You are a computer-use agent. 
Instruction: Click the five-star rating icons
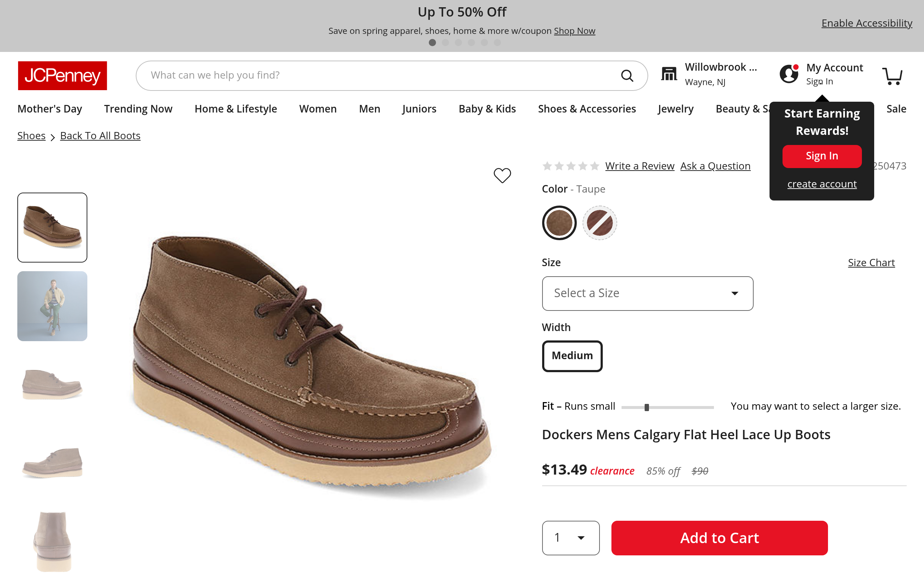coord(570,166)
